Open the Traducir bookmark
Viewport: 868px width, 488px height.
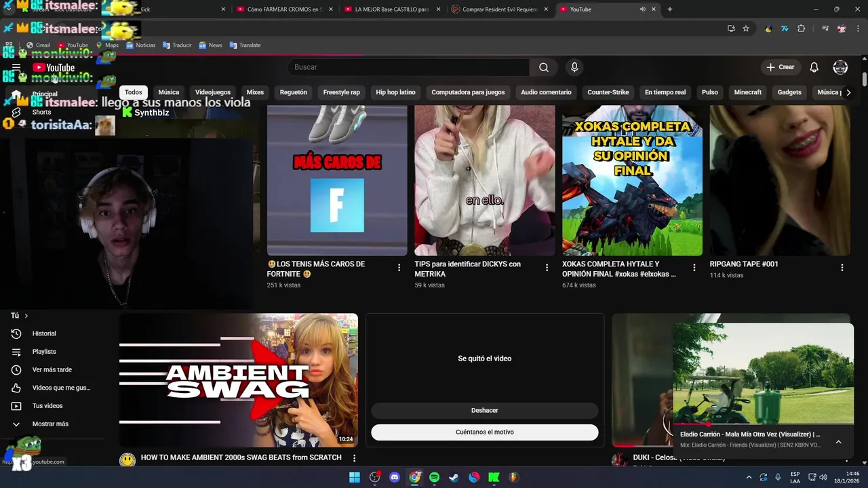click(x=177, y=45)
